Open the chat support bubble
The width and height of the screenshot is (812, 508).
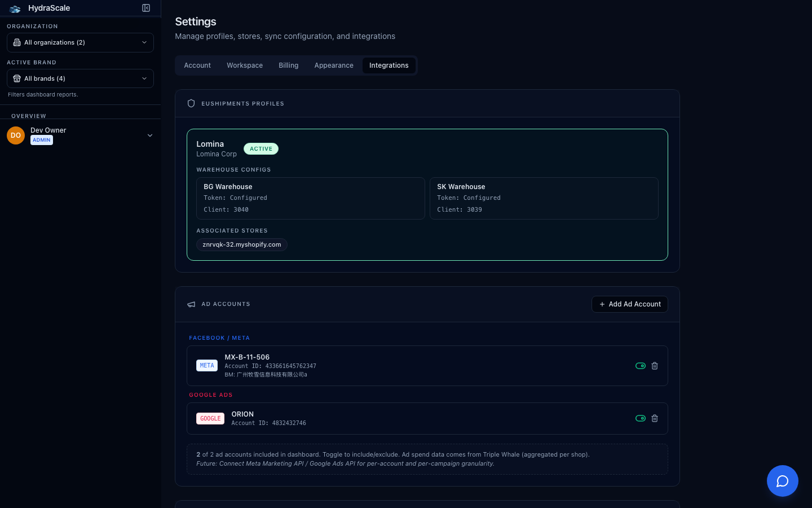click(x=783, y=481)
